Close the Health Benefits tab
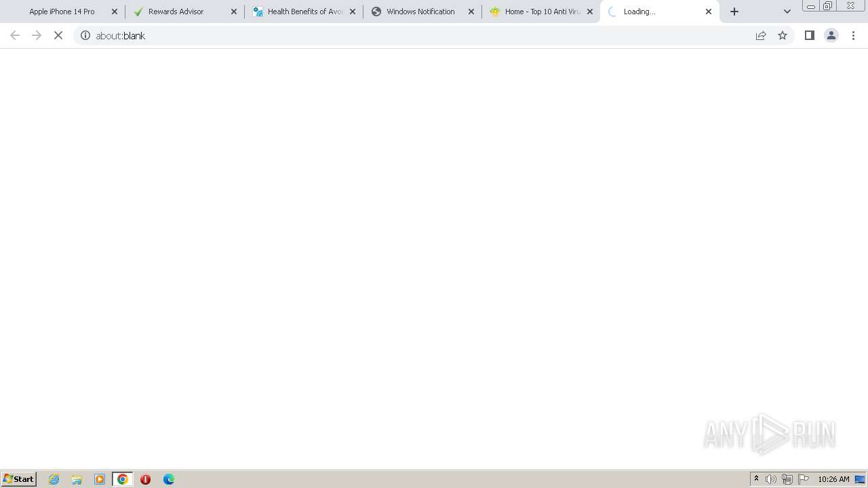The image size is (868, 488). (x=353, y=12)
